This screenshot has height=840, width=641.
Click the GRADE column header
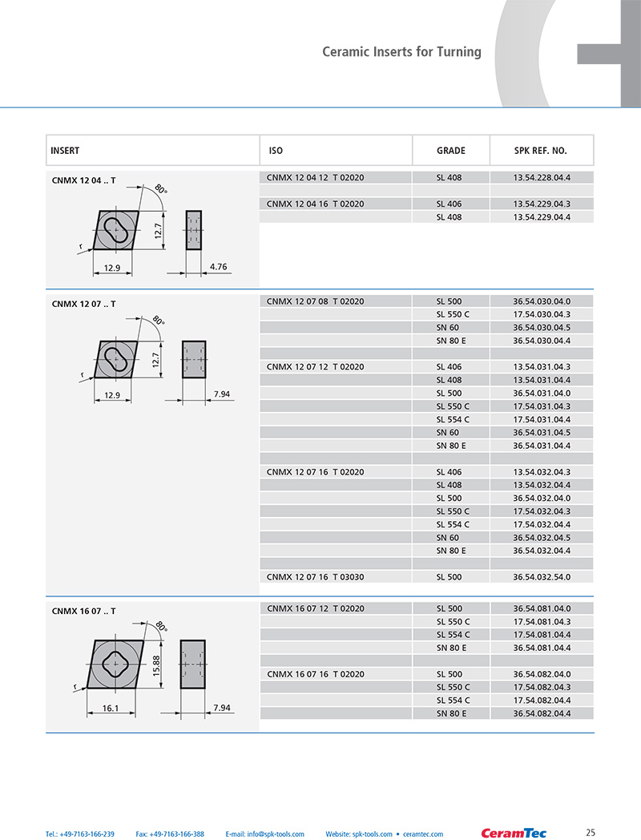click(451, 151)
